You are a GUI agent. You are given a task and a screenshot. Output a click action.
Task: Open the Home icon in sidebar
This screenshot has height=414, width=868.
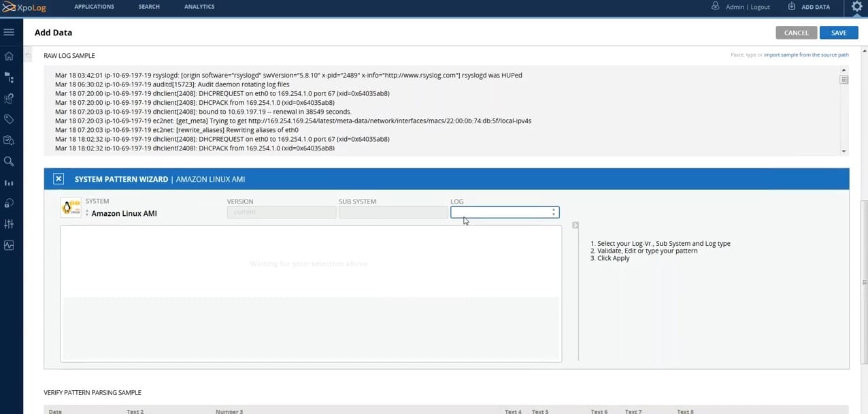click(9, 56)
